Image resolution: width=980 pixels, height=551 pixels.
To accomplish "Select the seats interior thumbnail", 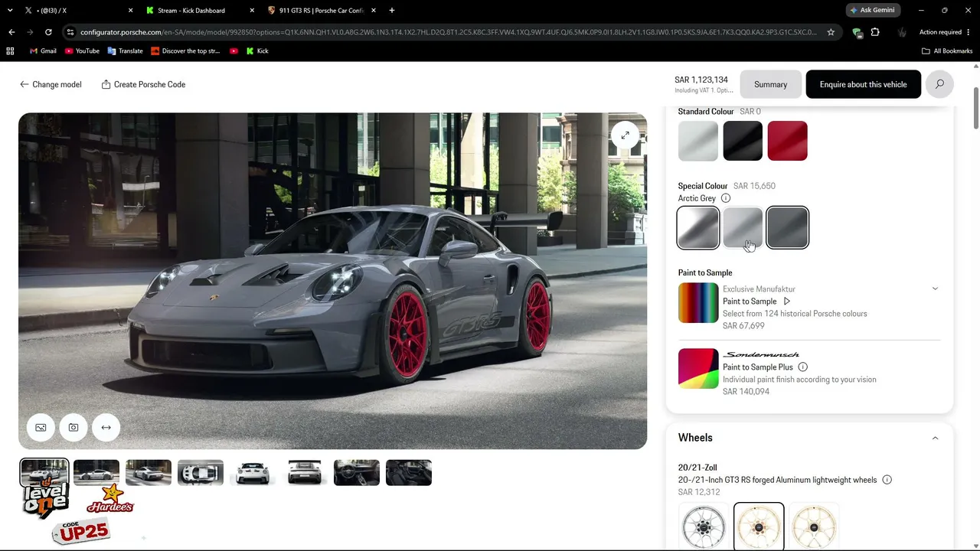I will pos(409,473).
